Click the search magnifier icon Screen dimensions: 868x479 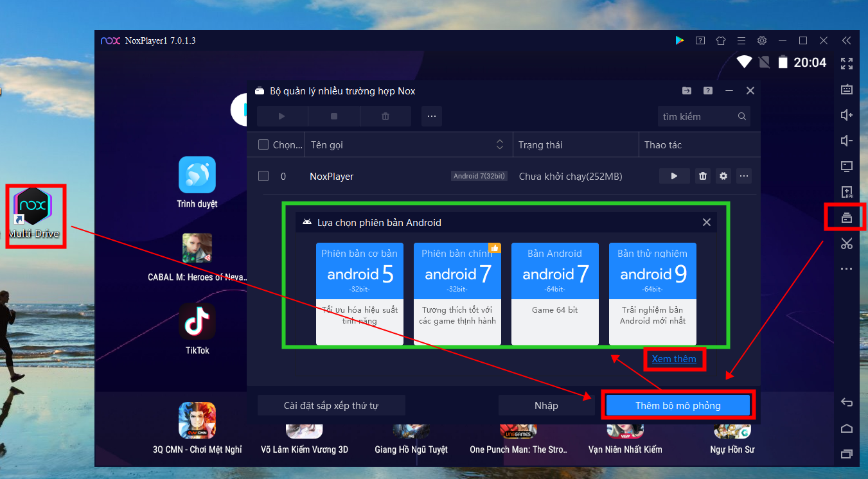click(742, 116)
